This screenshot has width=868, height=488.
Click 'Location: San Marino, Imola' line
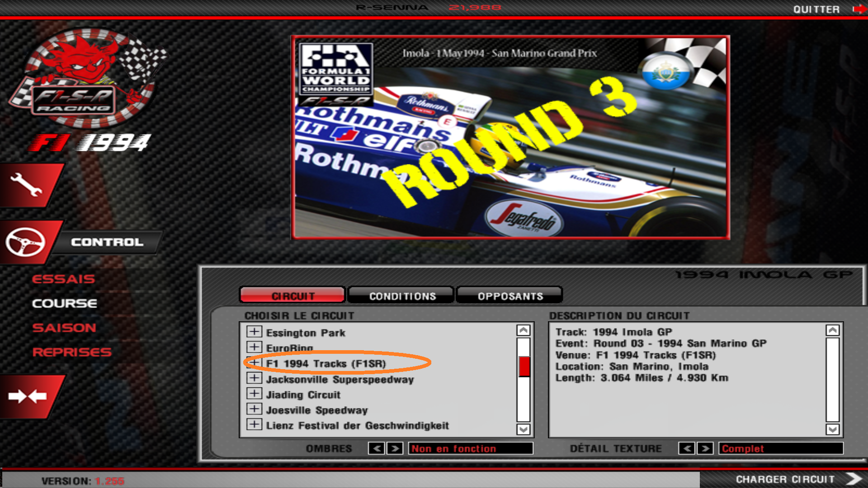click(x=632, y=366)
